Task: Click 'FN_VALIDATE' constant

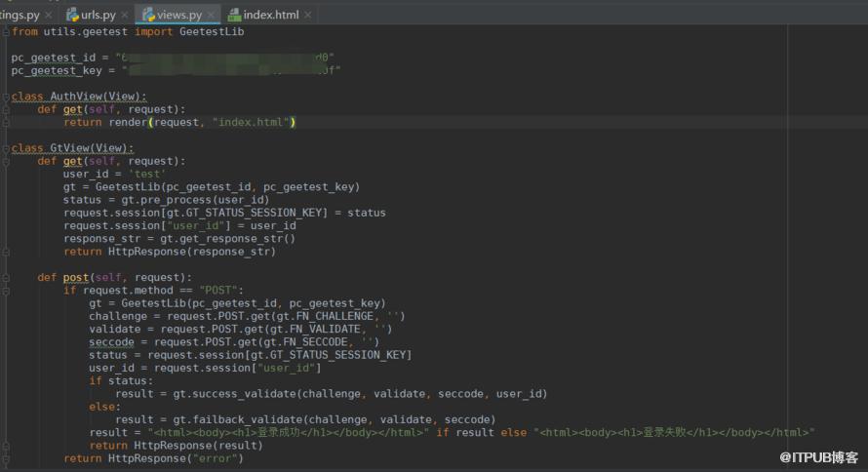Action: pyautogui.click(x=325, y=330)
